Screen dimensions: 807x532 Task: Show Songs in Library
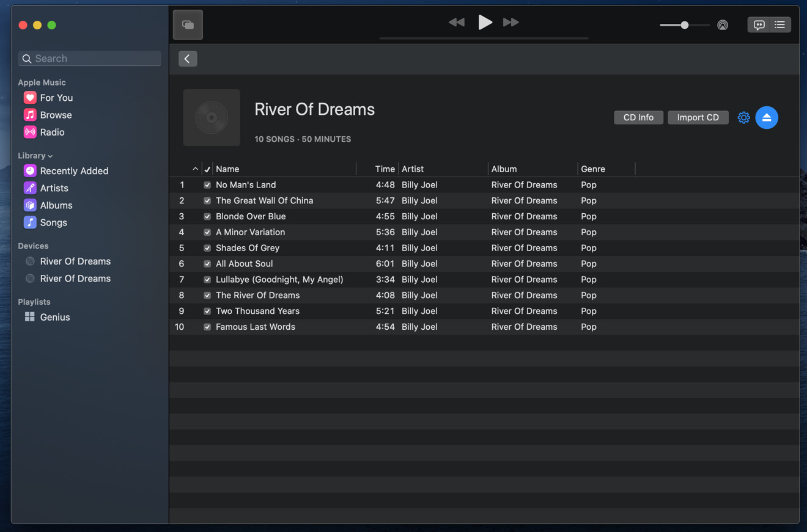click(53, 222)
